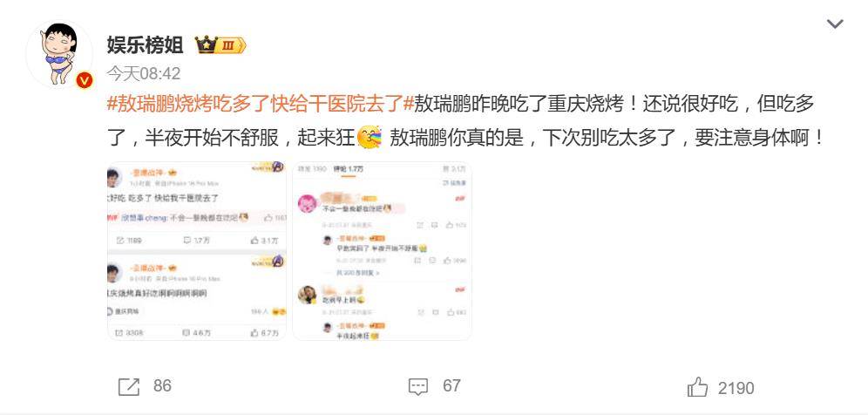Click the repost count 86
The width and height of the screenshot is (868, 415).
click(x=162, y=385)
